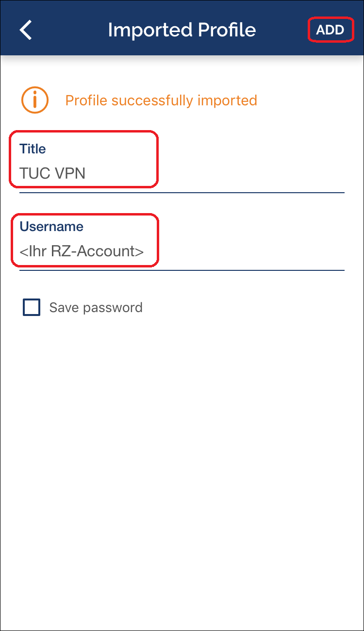This screenshot has width=364, height=631.
Task: Click the Title field label
Action: click(x=33, y=149)
